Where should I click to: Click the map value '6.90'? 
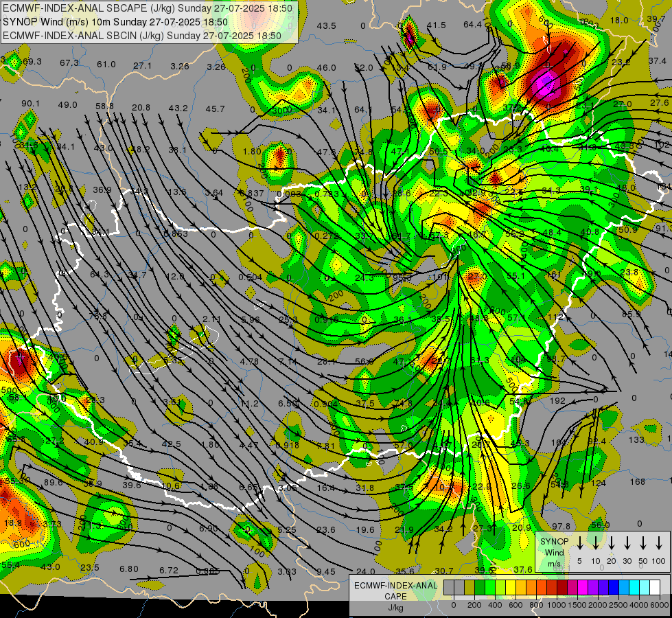(208, 528)
